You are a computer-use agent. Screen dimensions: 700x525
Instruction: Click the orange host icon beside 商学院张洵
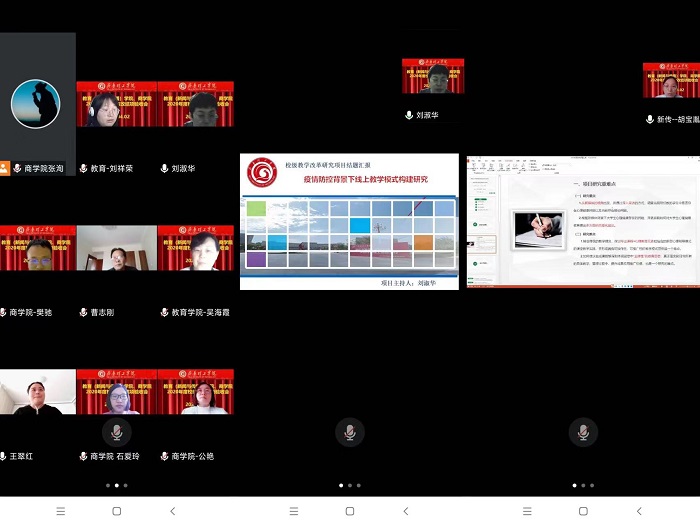click(x=4, y=169)
